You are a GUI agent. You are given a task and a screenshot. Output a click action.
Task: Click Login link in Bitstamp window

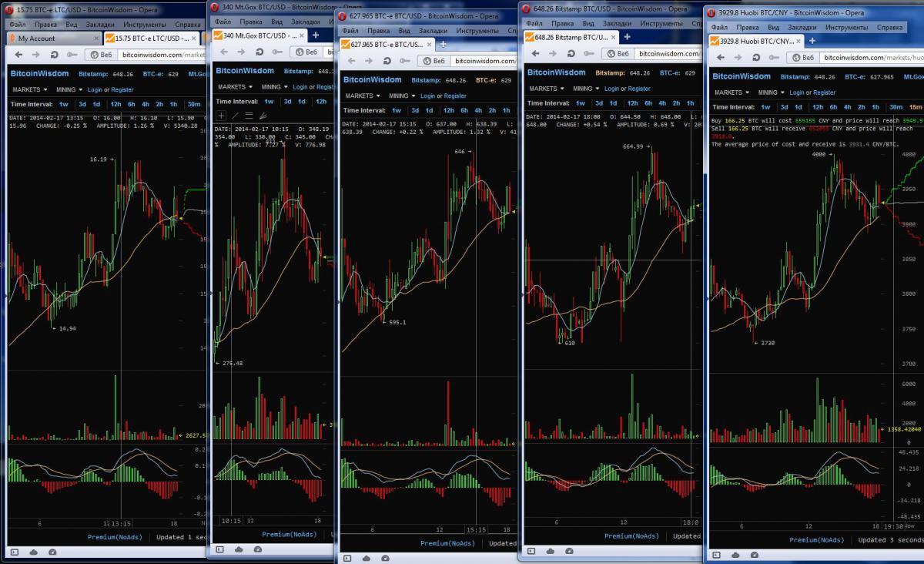(x=610, y=89)
